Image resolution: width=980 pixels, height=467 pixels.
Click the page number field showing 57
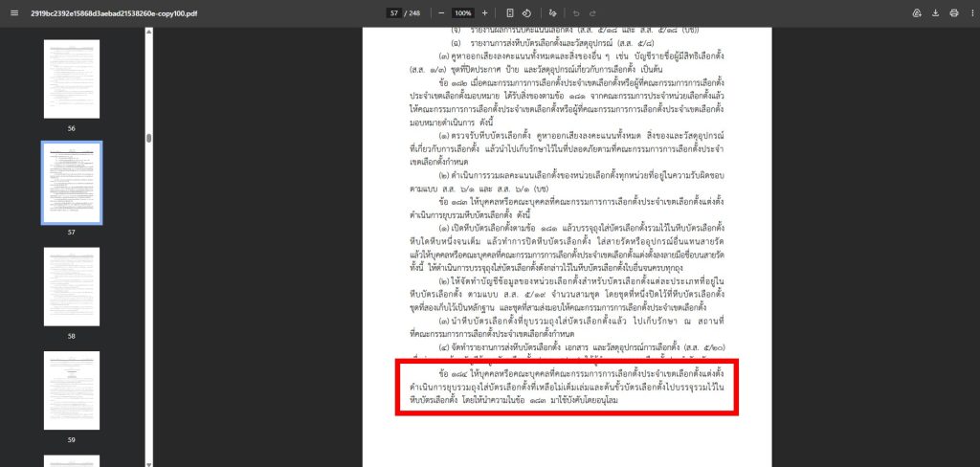[x=394, y=12]
